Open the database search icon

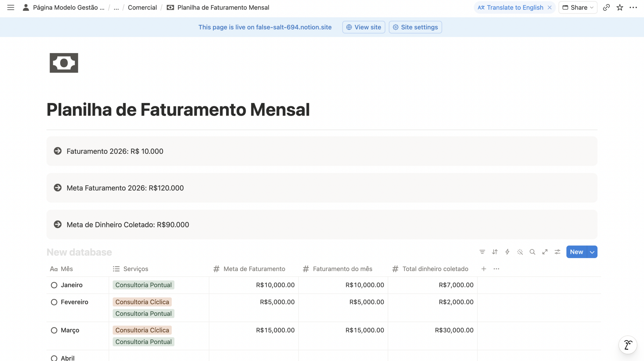(x=532, y=252)
